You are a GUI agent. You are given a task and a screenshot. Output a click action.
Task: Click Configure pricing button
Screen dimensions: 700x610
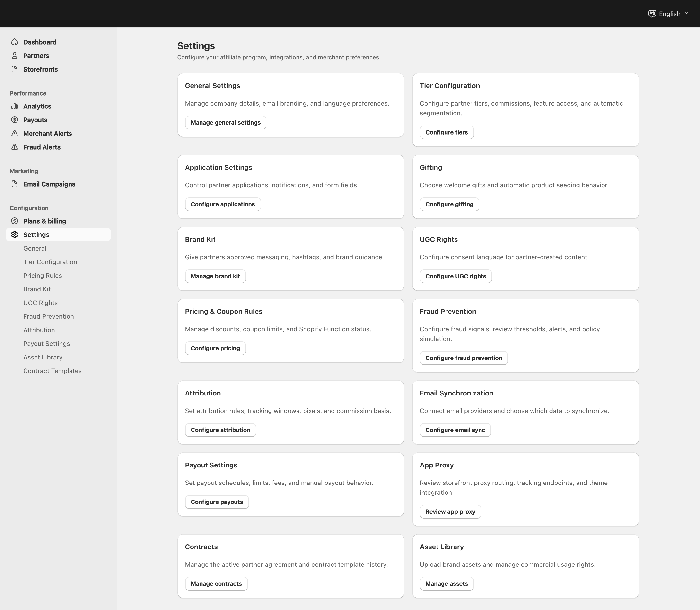point(215,348)
